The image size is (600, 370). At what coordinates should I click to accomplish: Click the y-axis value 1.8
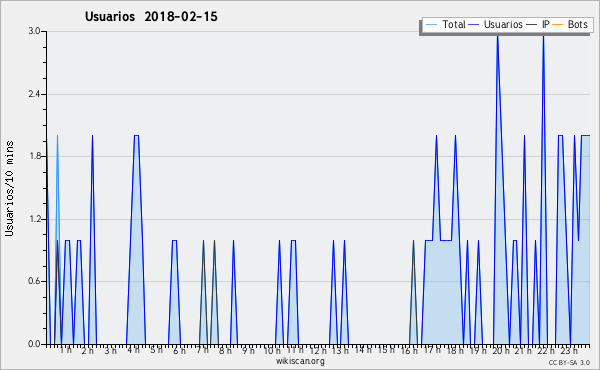pos(34,156)
